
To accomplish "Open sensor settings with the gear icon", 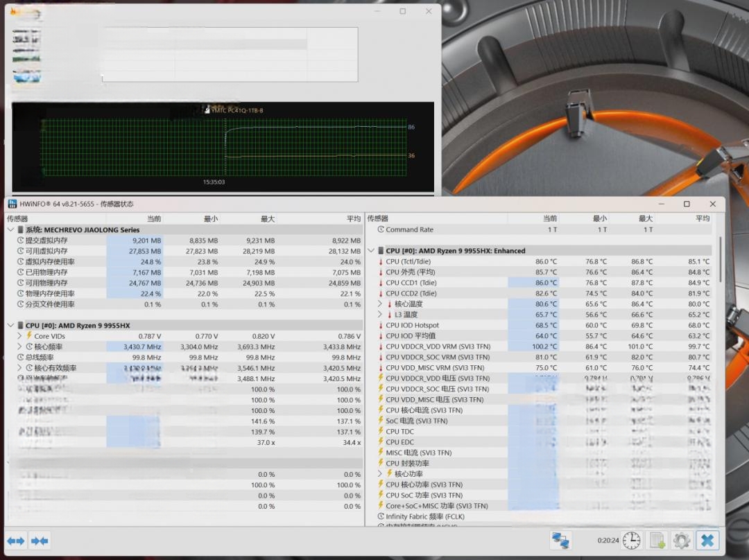I will (682, 541).
